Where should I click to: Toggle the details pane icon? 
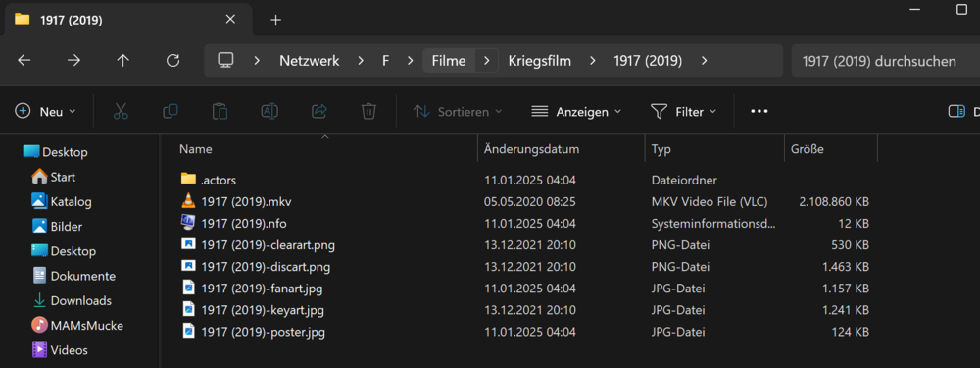956,112
